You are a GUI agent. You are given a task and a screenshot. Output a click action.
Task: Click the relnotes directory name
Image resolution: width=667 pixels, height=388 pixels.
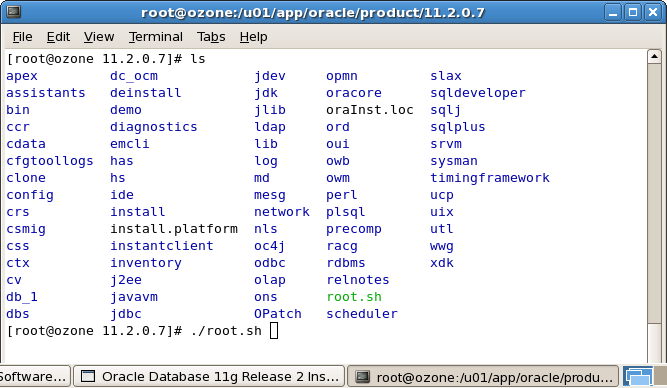coord(358,280)
